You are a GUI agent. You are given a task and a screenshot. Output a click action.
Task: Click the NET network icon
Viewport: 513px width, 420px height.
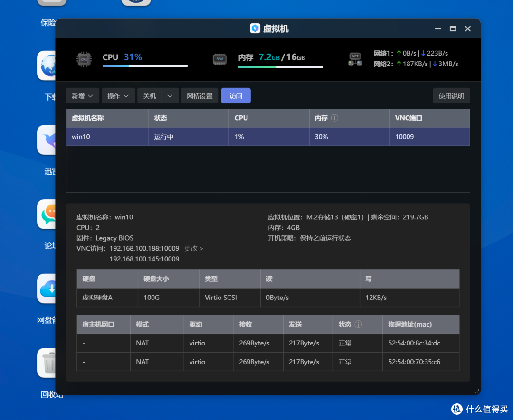(355, 59)
